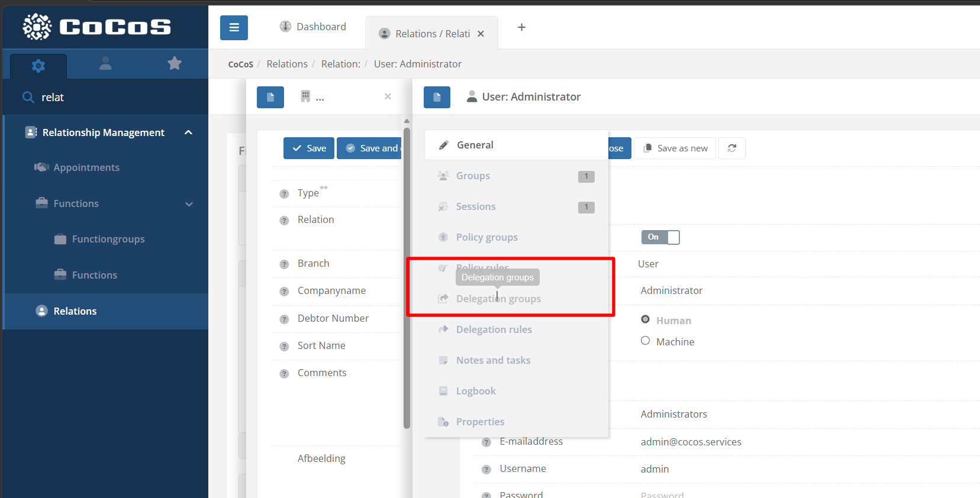Click the help icon next to Username
The height and width of the screenshot is (498, 980).
[486, 470]
